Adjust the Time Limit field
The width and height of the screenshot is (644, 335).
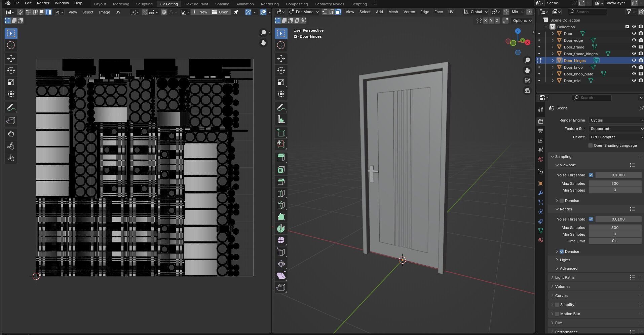pyautogui.click(x=615, y=241)
